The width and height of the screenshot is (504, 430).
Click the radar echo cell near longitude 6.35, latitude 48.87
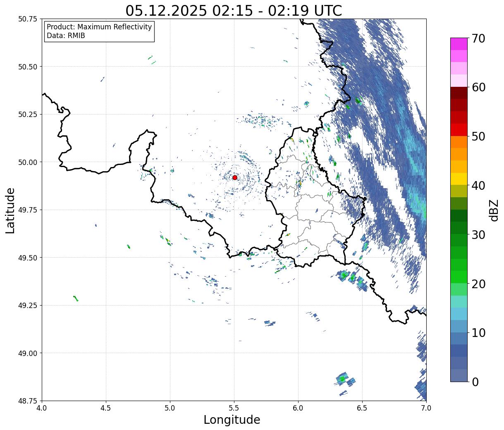tap(343, 379)
